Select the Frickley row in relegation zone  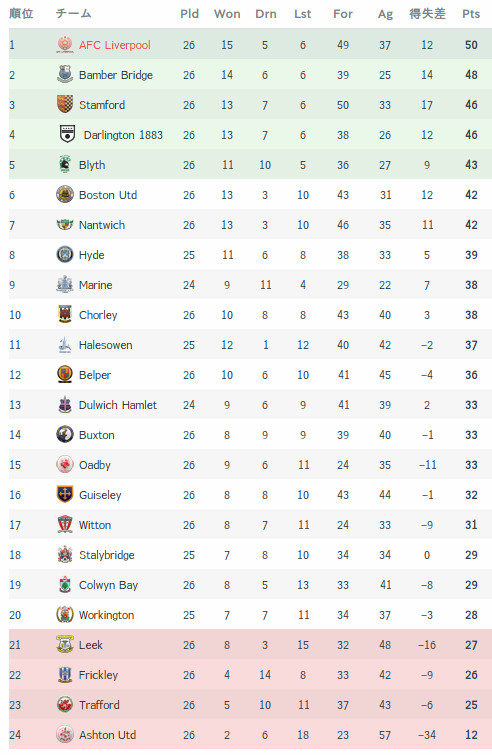click(250, 675)
